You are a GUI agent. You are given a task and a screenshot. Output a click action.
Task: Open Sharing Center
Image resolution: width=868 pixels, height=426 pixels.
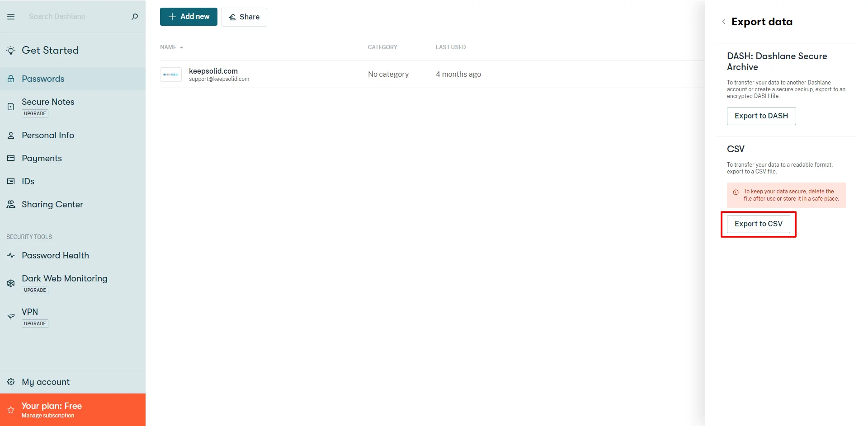click(x=52, y=205)
